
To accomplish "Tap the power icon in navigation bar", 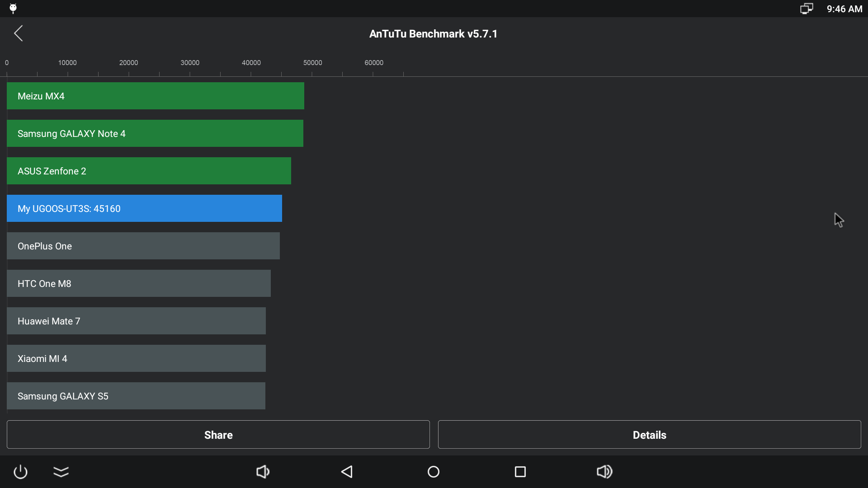I will [20, 472].
